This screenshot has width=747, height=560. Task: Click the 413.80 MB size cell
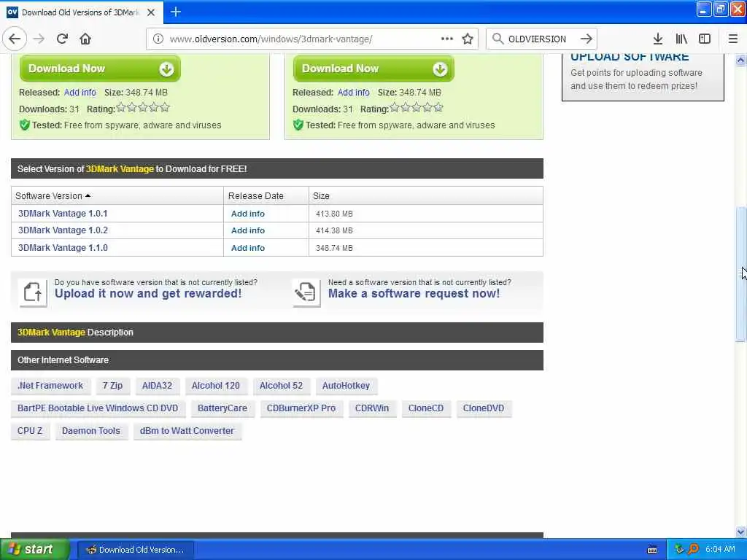pyautogui.click(x=426, y=214)
